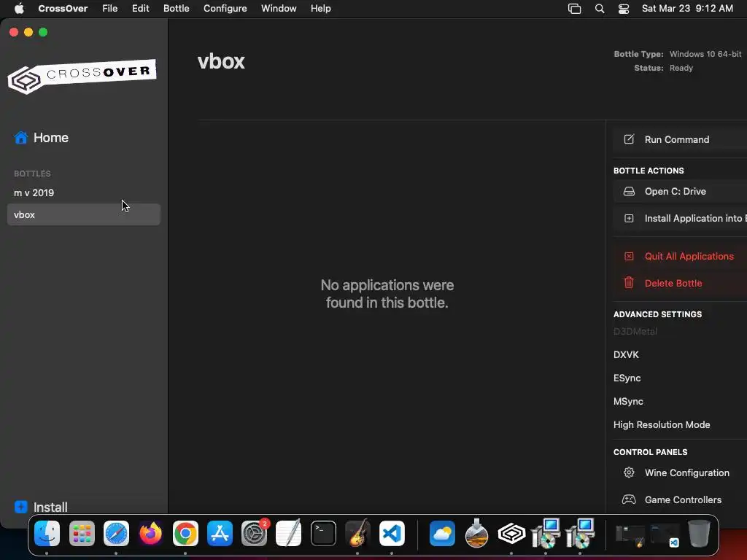This screenshot has width=747, height=560.
Task: Click the DXVK advanced setting label
Action: 626,355
